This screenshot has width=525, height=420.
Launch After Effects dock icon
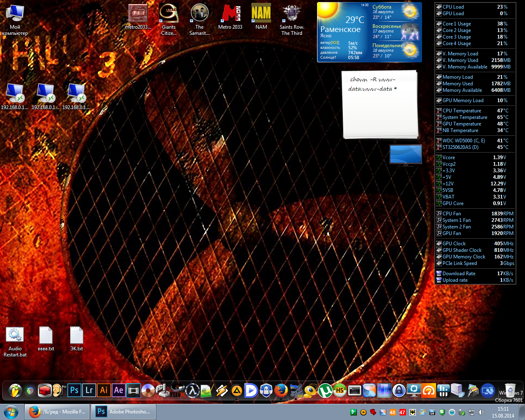click(119, 390)
